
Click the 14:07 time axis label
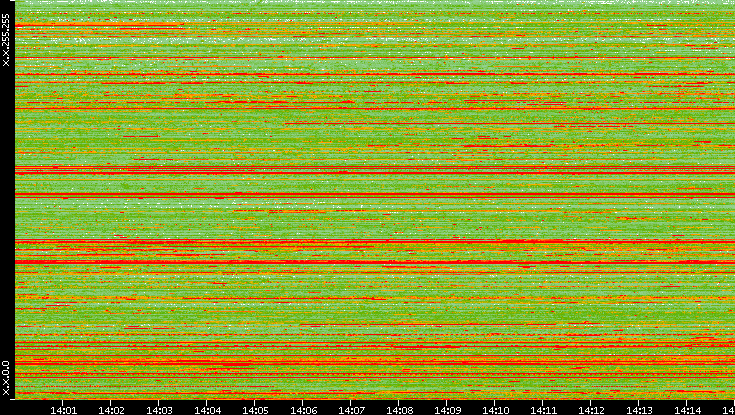click(351, 411)
